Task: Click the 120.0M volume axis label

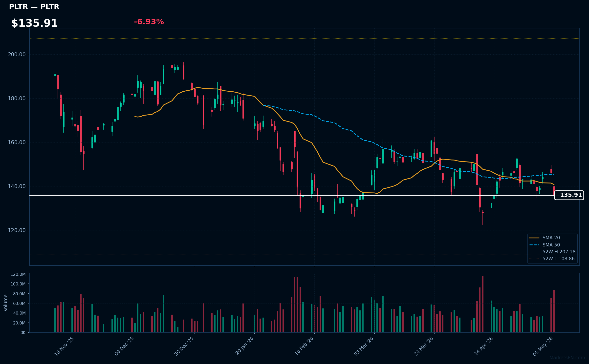Action: coord(18,274)
